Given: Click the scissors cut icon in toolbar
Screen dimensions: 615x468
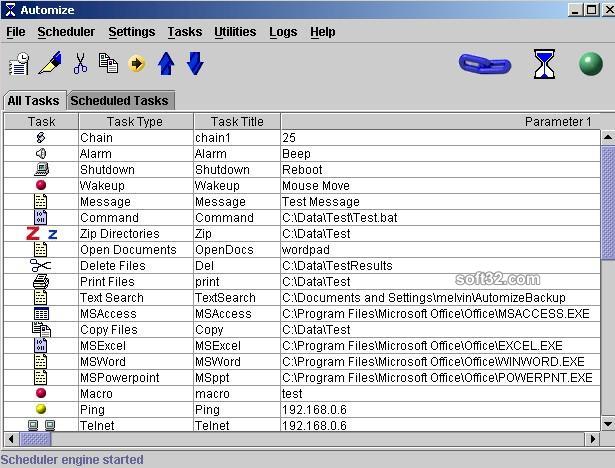Looking at the screenshot, I should (x=80, y=63).
